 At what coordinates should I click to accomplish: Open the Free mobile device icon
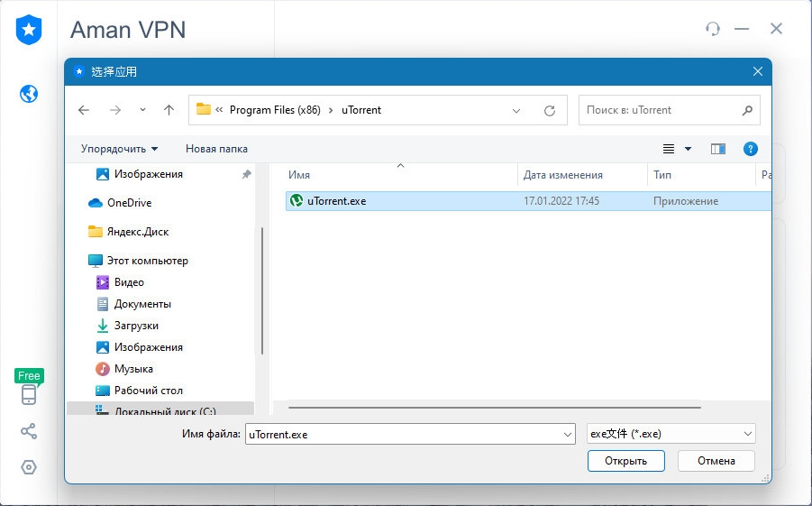(29, 394)
